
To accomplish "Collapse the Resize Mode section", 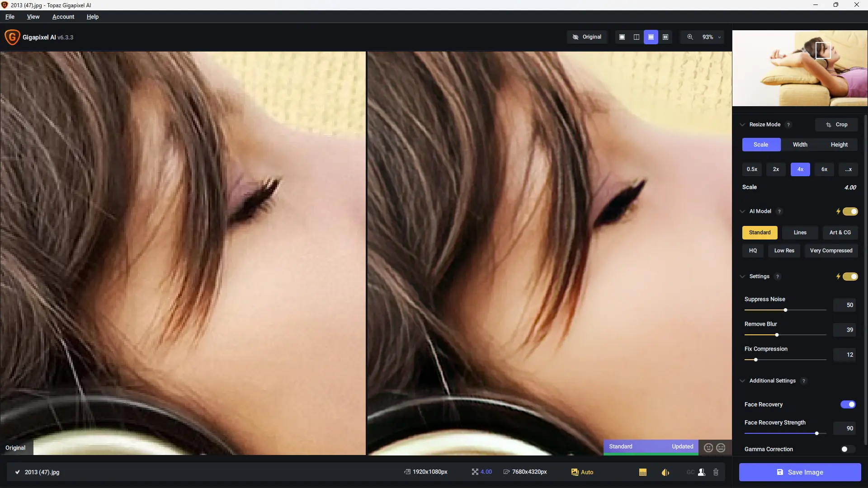I will (742, 125).
